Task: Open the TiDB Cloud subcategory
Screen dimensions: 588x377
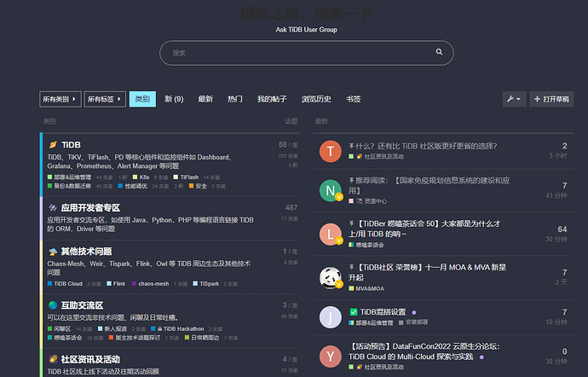Action: pyautogui.click(x=65, y=284)
